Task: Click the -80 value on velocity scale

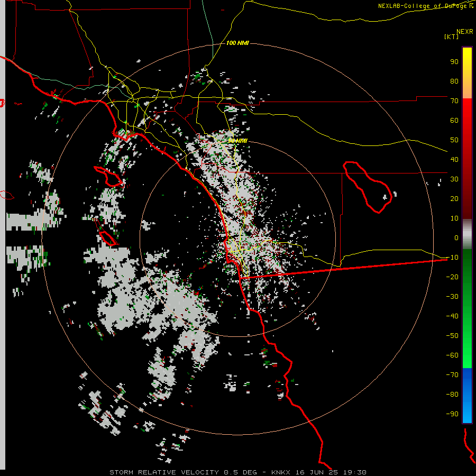Action: tap(452, 395)
